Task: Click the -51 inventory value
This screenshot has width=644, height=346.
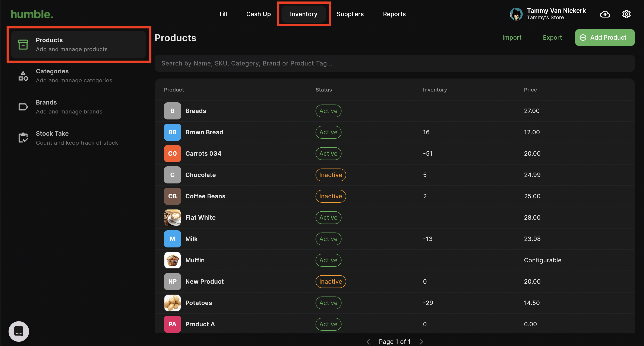Action: click(x=427, y=153)
